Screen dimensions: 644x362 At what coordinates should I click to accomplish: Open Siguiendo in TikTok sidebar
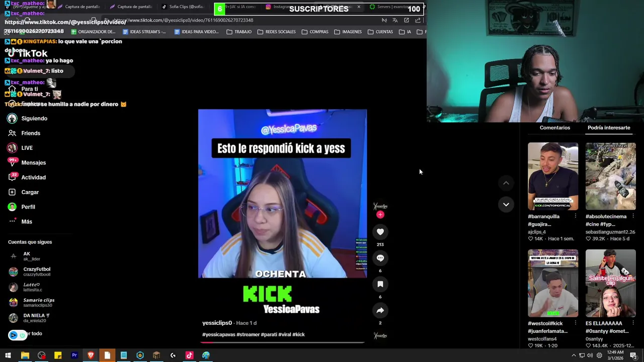coord(28,118)
